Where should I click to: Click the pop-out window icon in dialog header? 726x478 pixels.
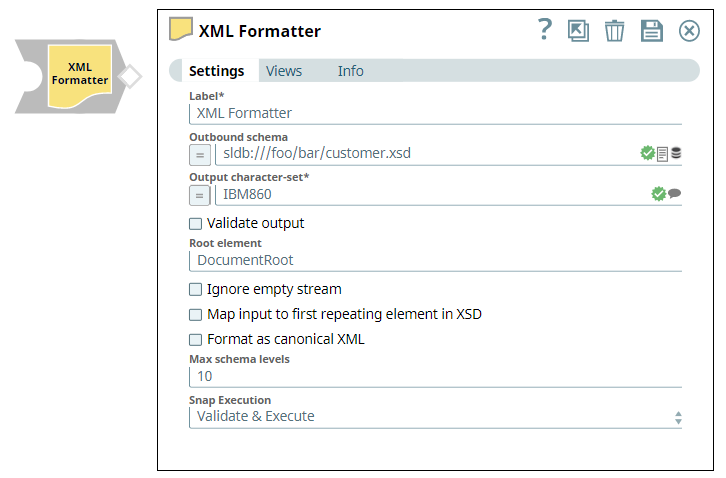[578, 31]
